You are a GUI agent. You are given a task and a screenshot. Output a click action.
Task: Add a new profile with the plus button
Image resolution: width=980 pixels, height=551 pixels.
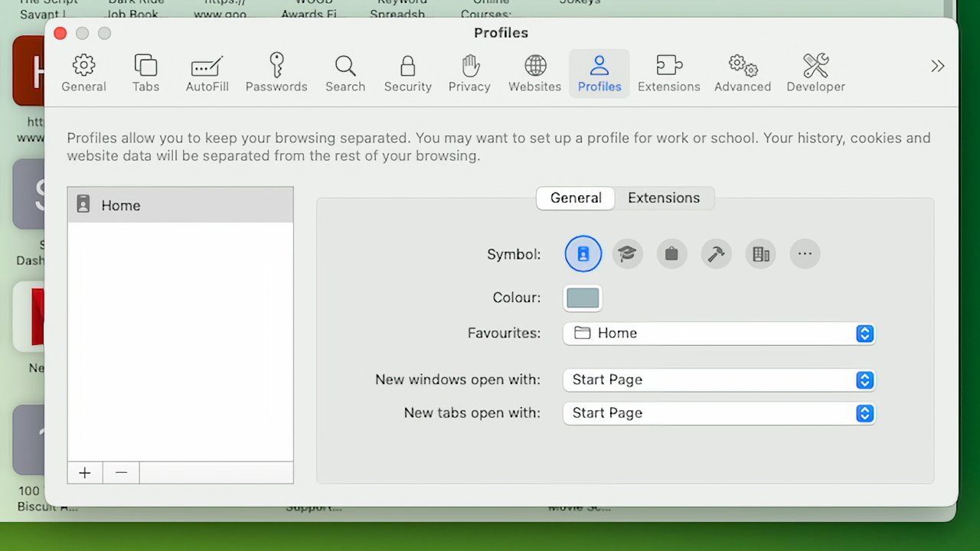click(x=84, y=472)
